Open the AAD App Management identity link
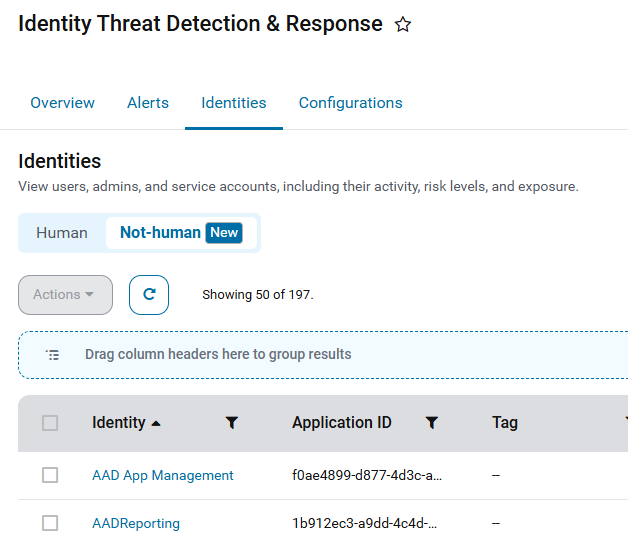 click(x=163, y=475)
